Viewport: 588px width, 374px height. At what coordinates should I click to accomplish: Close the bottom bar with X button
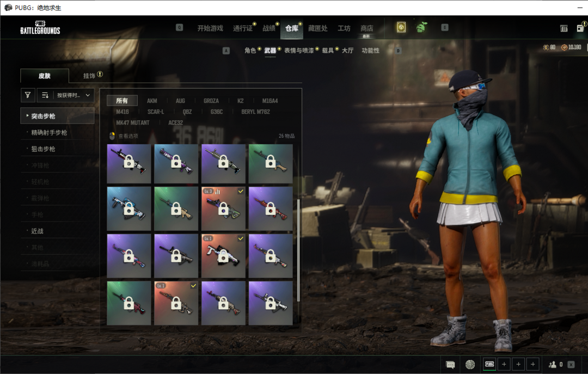click(x=571, y=364)
